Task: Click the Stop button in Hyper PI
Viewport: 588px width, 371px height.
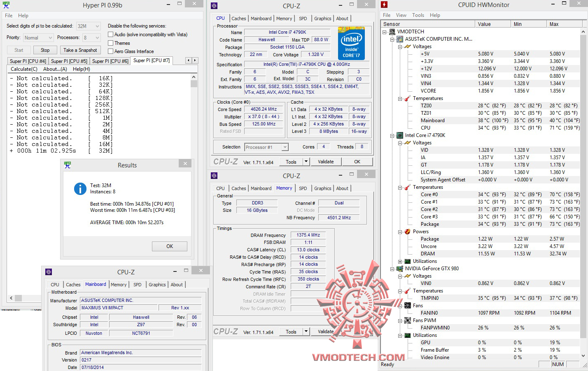Action: click(45, 50)
